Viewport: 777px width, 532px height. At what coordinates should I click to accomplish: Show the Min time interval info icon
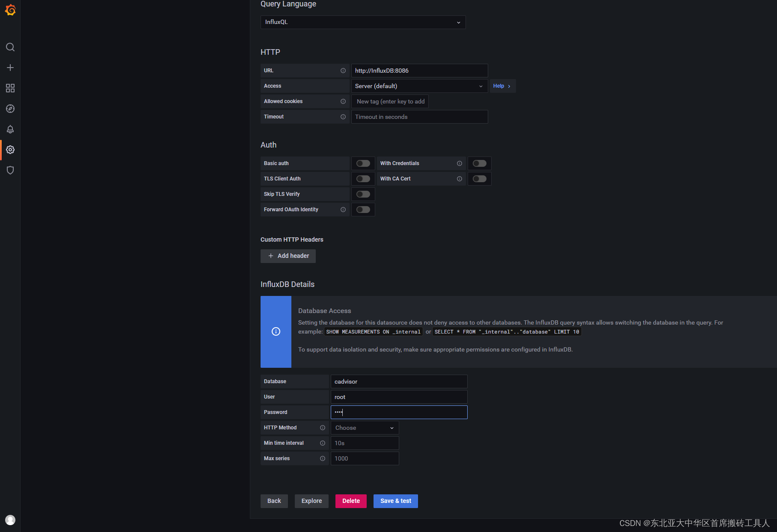click(x=323, y=443)
